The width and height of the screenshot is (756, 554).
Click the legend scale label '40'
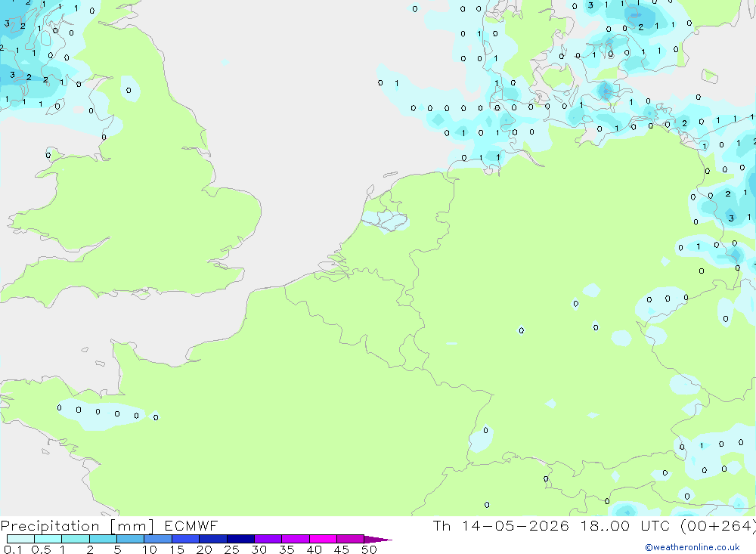pos(314,549)
